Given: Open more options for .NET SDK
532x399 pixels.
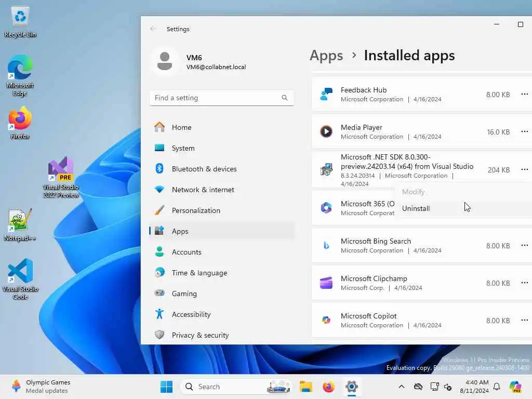Looking at the screenshot, I should click(x=525, y=169).
